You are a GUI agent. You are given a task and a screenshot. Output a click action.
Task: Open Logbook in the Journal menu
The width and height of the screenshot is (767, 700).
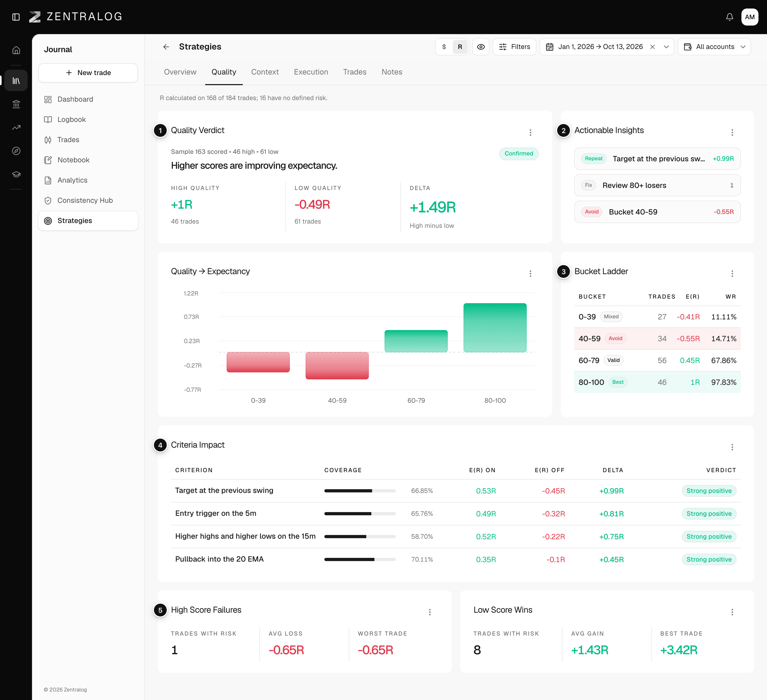click(x=88, y=120)
